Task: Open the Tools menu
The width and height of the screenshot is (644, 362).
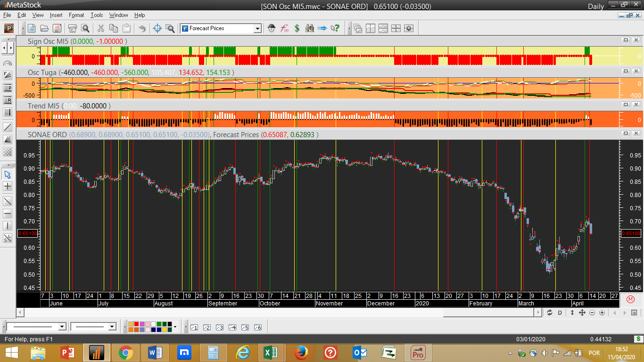Action: click(x=97, y=15)
